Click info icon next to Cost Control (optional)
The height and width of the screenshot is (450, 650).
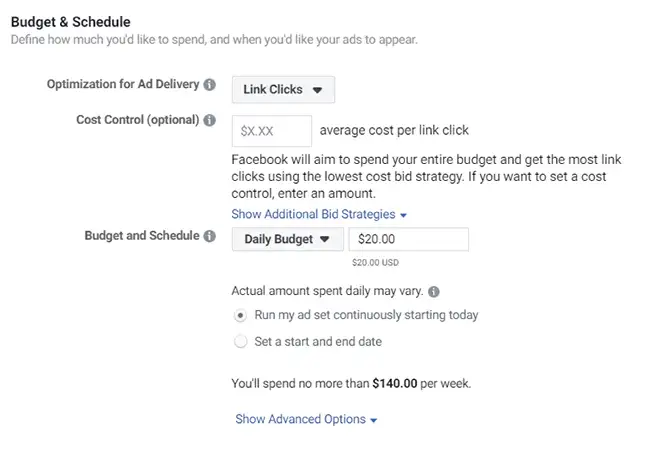pyautogui.click(x=210, y=120)
